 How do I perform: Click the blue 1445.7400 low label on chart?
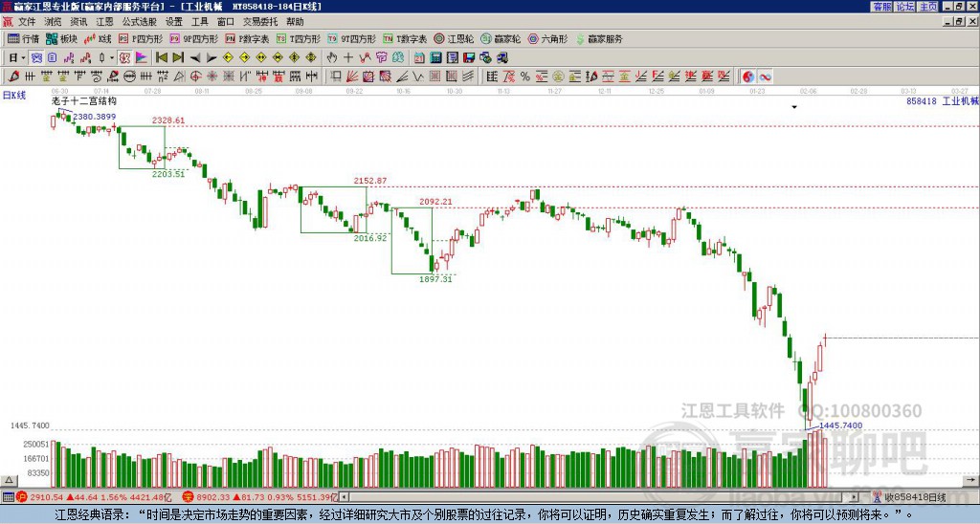840,426
